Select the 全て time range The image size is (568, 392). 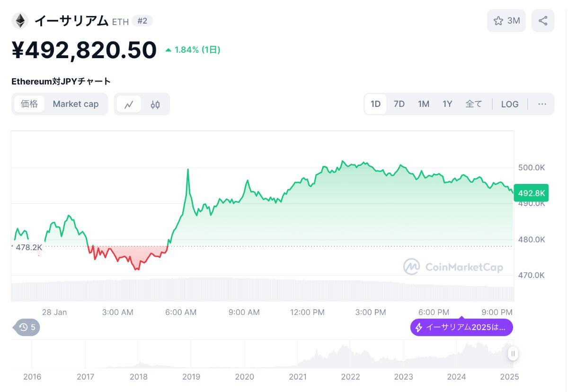[473, 104]
